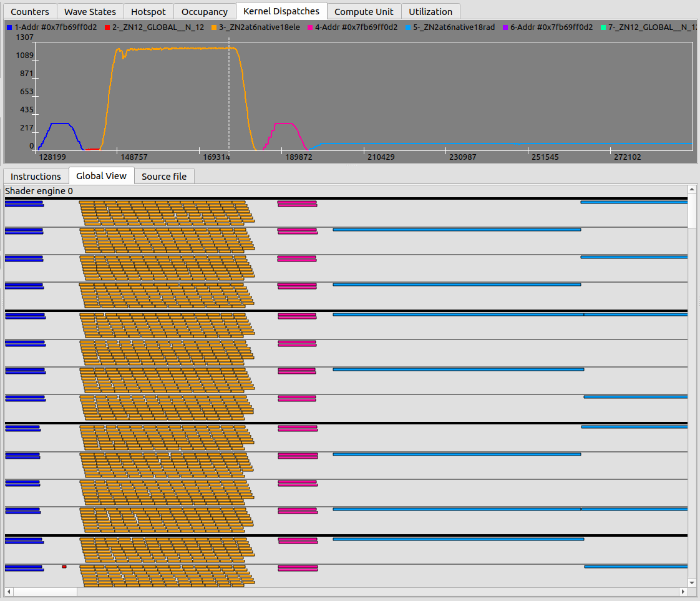
Task: Toggle the 2-_ZN12_GLOBAL__N_12 legend entry
Action: point(158,27)
